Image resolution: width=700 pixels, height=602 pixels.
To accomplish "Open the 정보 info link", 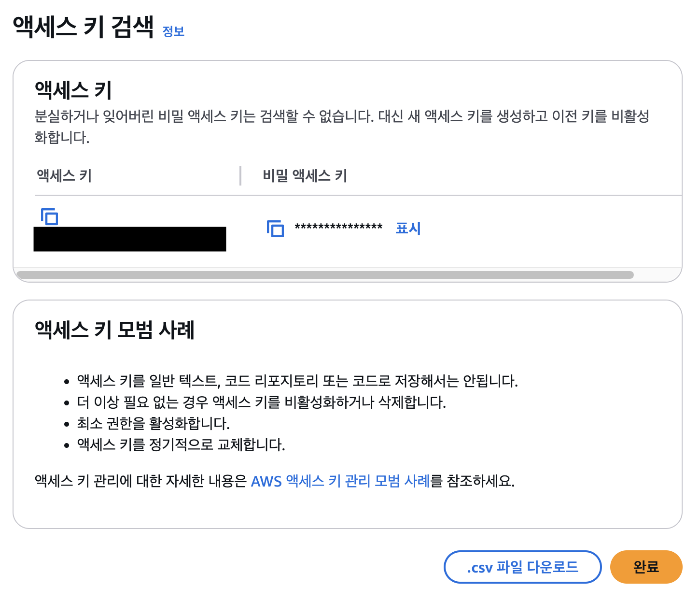I will tap(173, 31).
